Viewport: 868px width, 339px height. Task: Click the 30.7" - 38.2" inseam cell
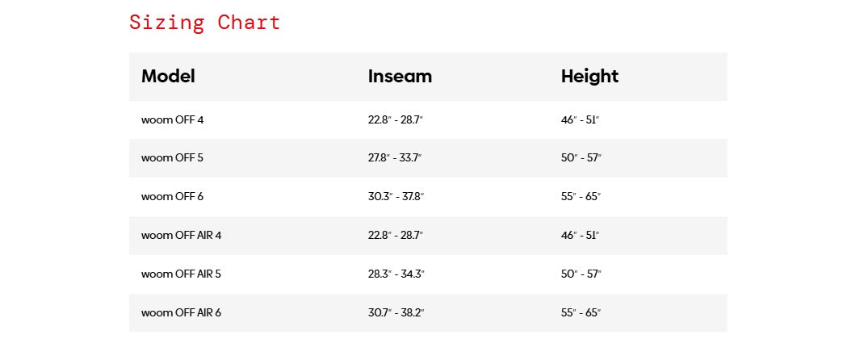tap(396, 313)
